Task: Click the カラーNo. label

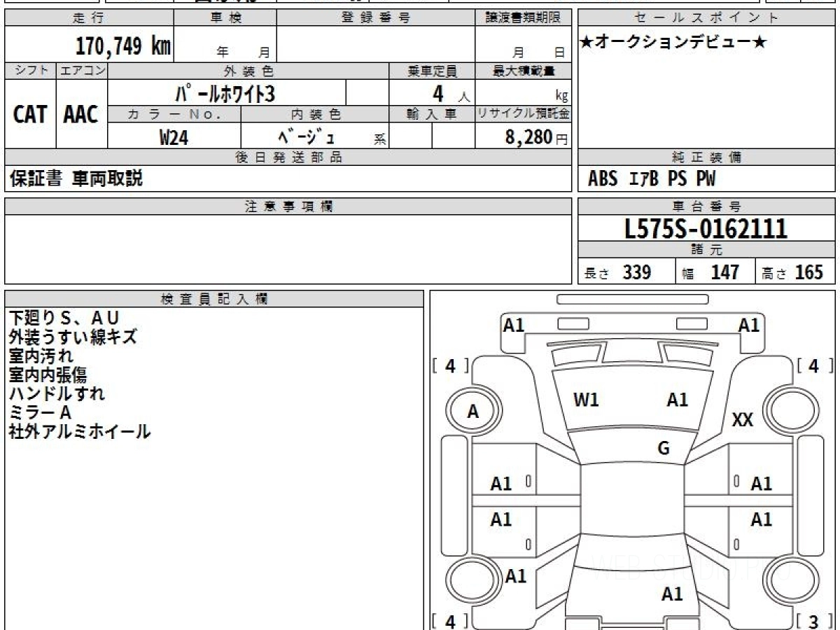Action: click(174, 114)
